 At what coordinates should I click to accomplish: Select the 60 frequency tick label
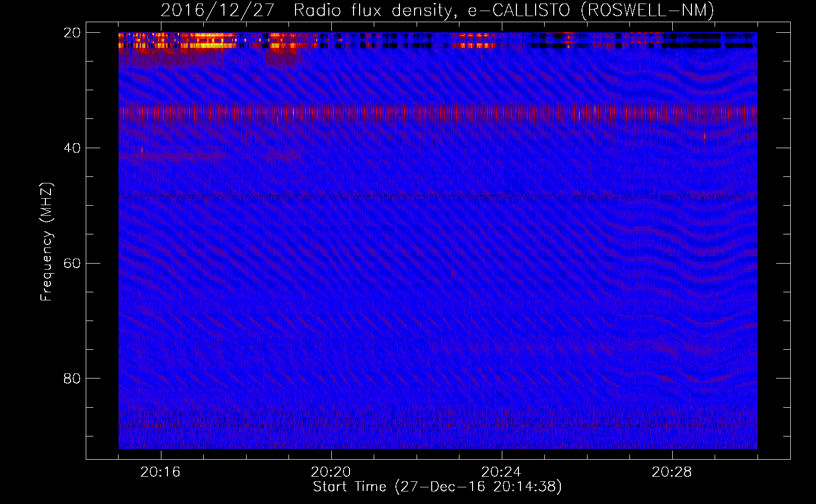point(72,264)
